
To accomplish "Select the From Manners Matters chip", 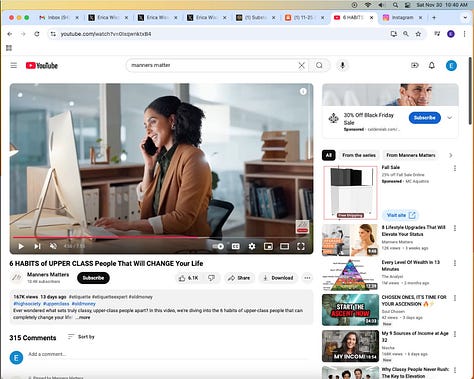I will [411, 155].
